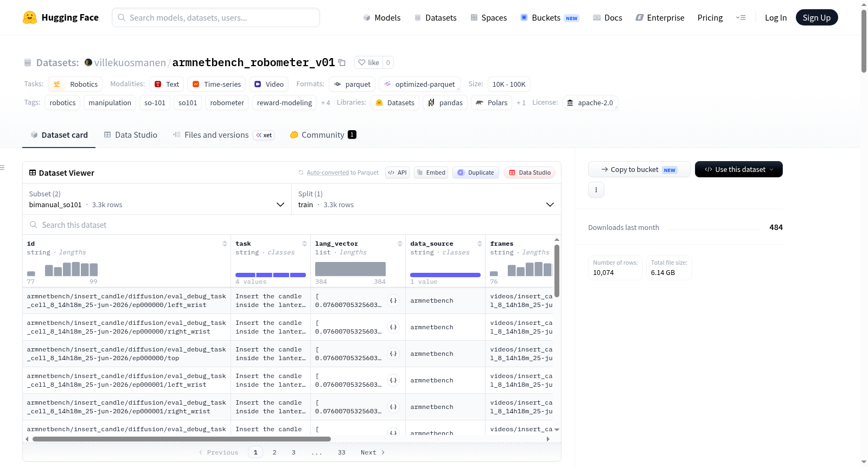Open Enterprise in the navigation
This screenshot has width=868, height=467.
click(660, 17)
